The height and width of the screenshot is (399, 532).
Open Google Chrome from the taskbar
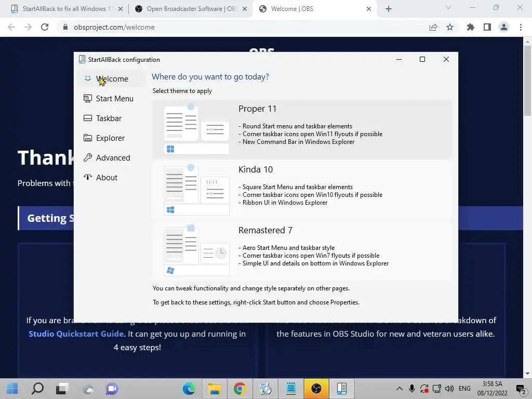click(240, 389)
